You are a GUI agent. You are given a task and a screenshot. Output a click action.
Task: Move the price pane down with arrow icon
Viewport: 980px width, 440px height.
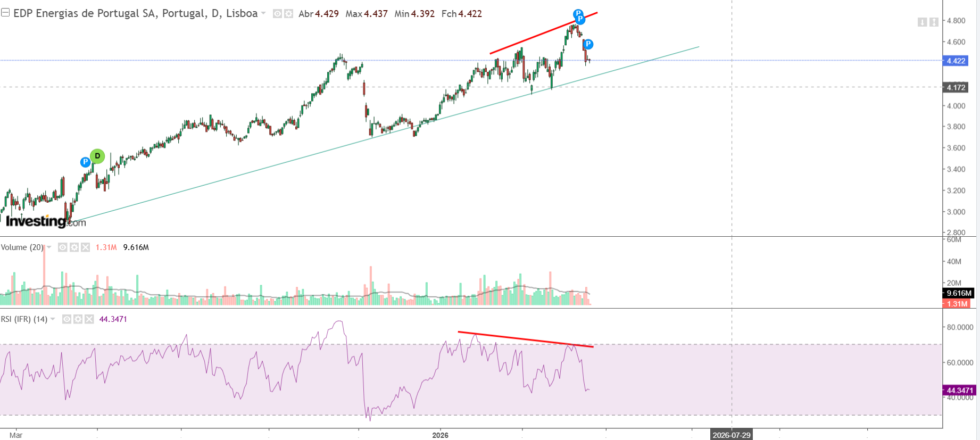(x=922, y=22)
